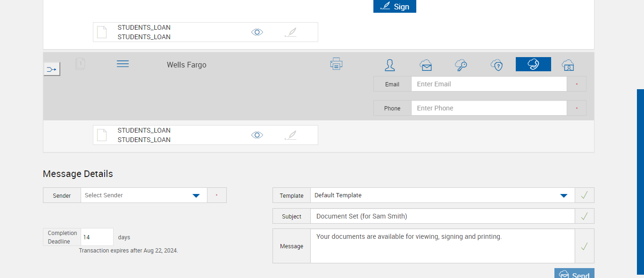The width and height of the screenshot is (644, 278).
Task: Click the Completion Deadline days field
Action: pos(97,237)
